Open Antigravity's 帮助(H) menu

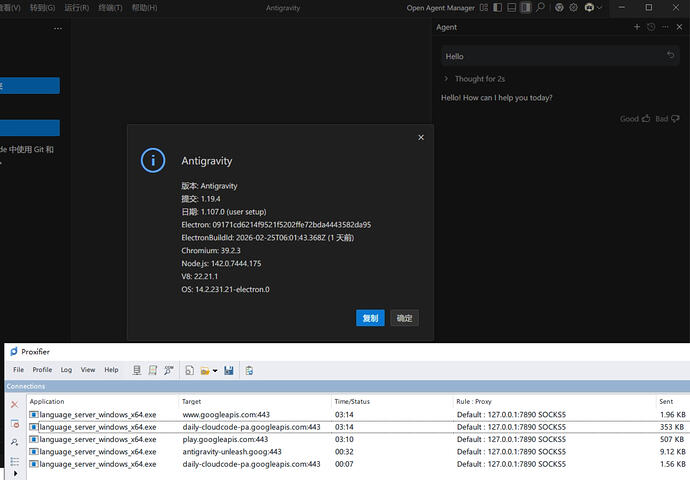(145, 7)
